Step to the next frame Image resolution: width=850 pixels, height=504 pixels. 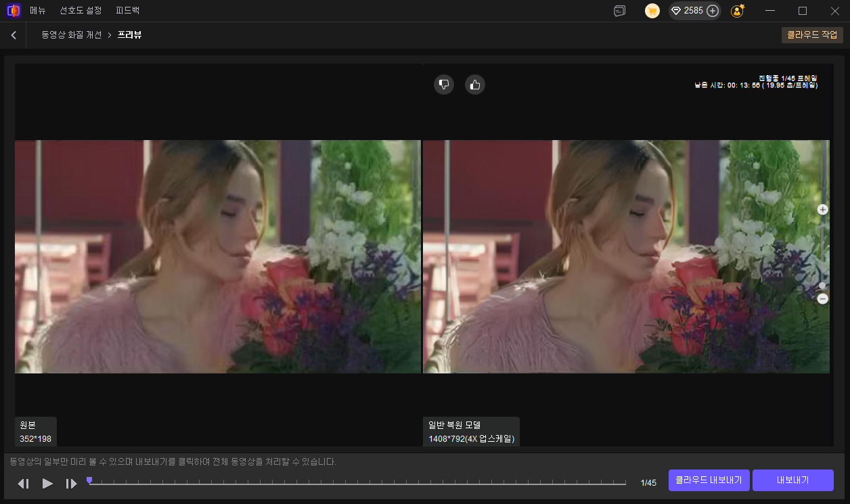point(71,483)
